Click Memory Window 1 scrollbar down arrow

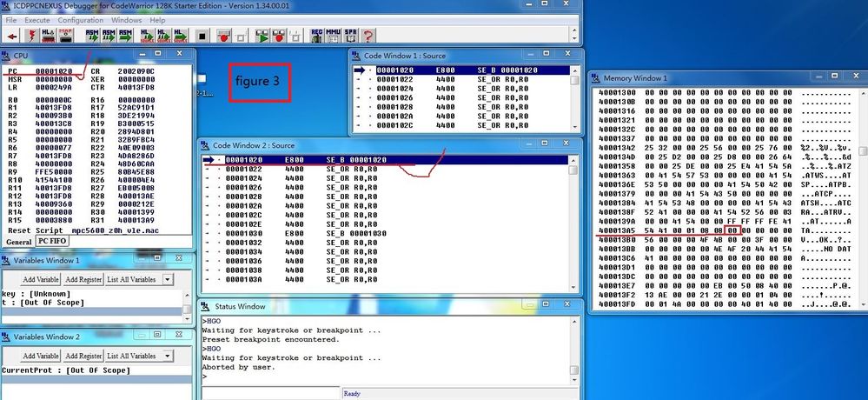pos(863,304)
